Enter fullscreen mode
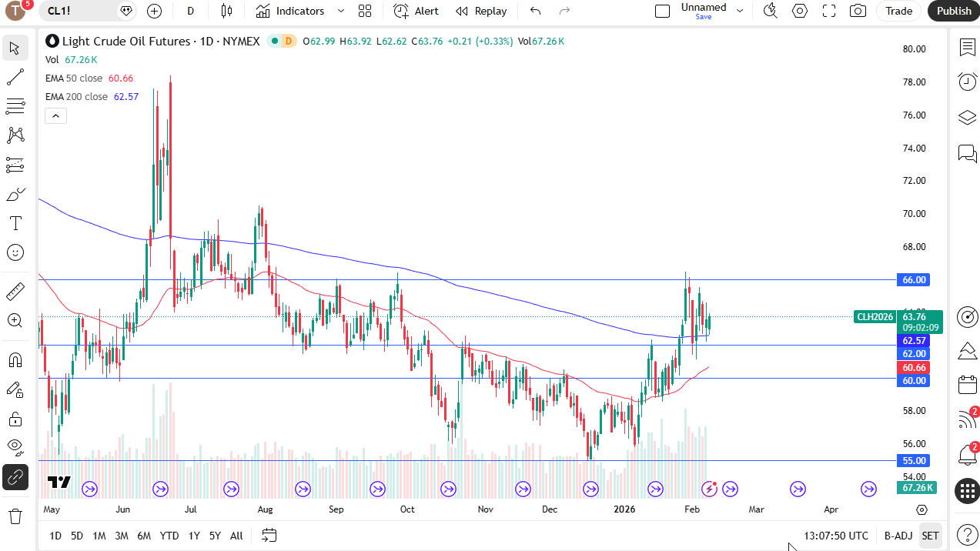This screenshot has width=980, height=551. [x=829, y=11]
